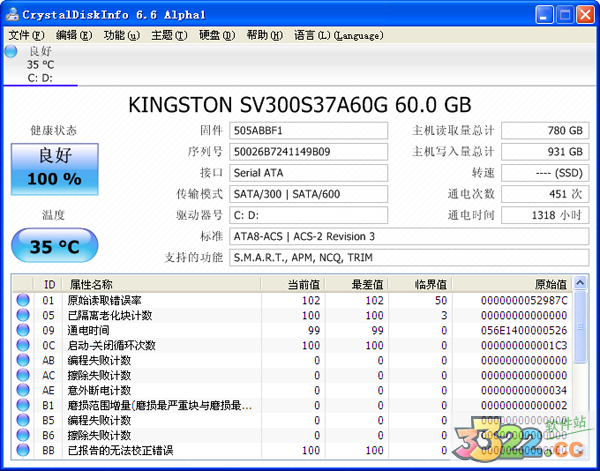
Task: Click status orb for attribute ID B5
Action: 23,420
